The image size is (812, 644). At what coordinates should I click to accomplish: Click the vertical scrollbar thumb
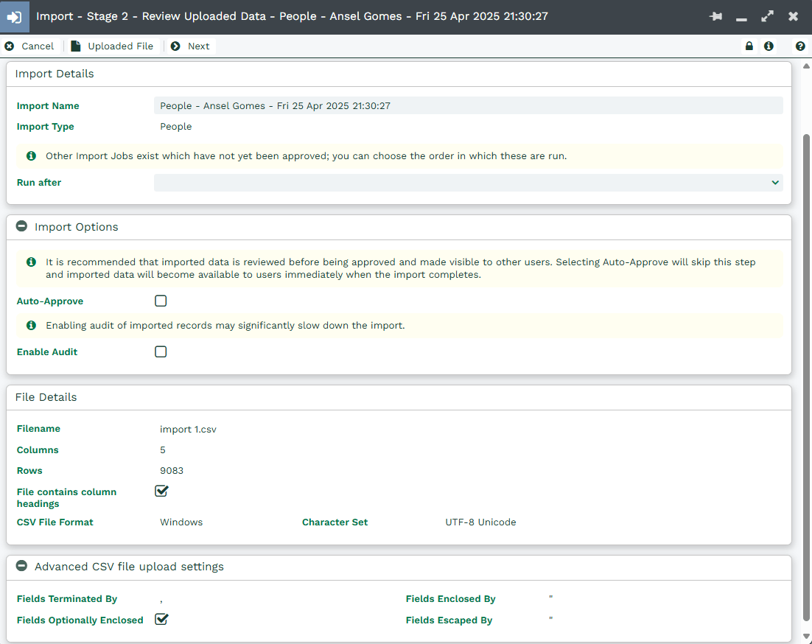coord(806,377)
